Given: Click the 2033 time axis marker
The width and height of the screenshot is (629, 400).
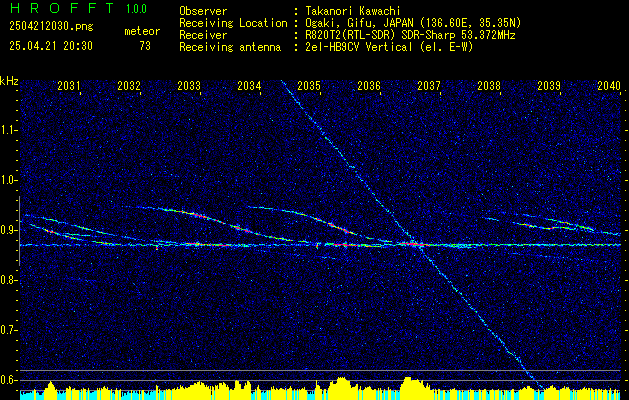Looking at the screenshot, I should point(189,85).
